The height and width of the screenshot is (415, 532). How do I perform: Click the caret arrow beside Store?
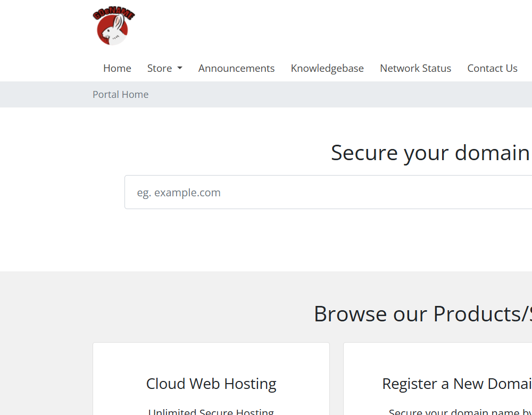(x=180, y=68)
